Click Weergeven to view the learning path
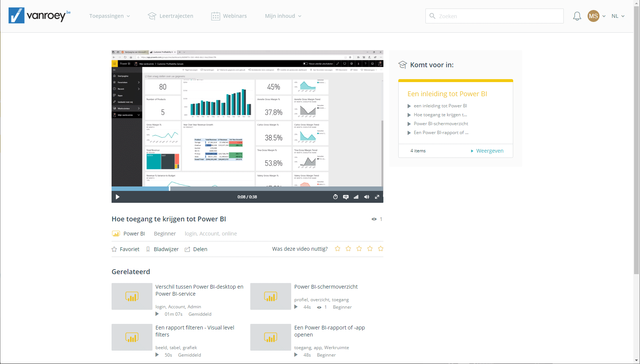The image size is (640, 364). [x=487, y=151]
